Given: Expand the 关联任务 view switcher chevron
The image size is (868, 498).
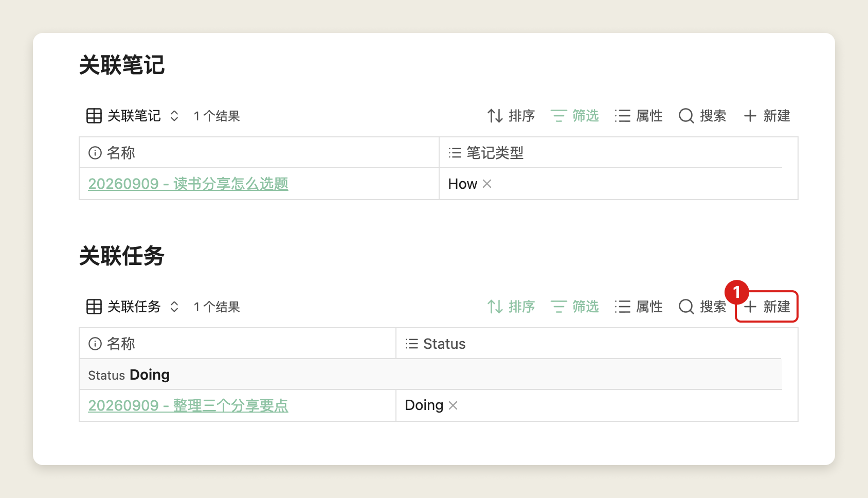Looking at the screenshot, I should pyautogui.click(x=174, y=307).
